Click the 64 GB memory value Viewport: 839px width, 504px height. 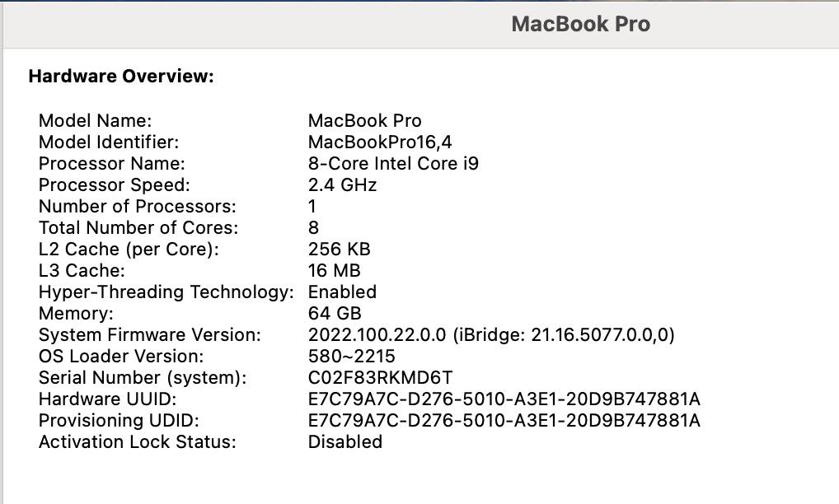335,314
